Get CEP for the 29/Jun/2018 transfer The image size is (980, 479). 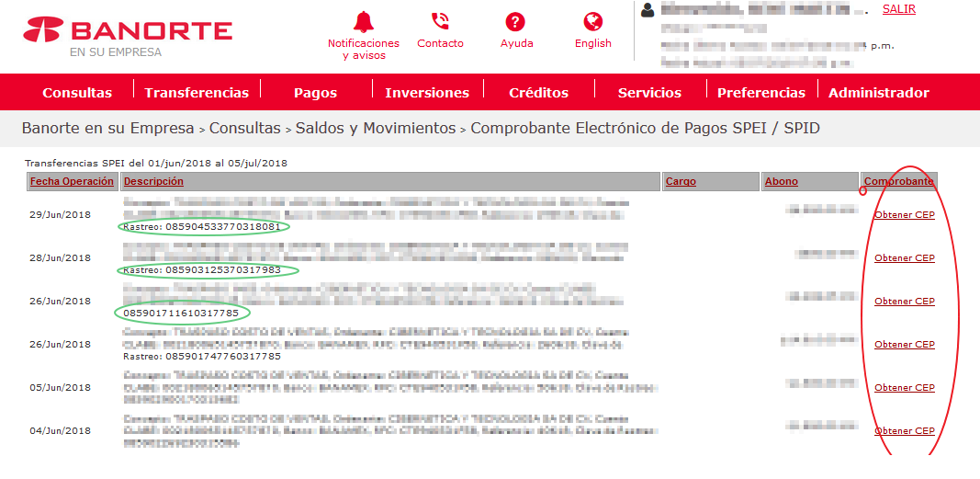pyautogui.click(x=905, y=214)
